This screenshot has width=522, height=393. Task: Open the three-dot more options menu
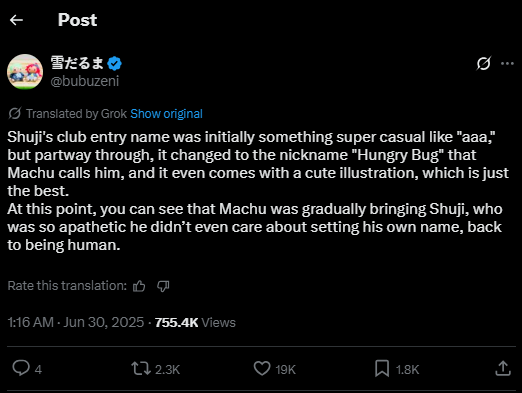(x=507, y=63)
